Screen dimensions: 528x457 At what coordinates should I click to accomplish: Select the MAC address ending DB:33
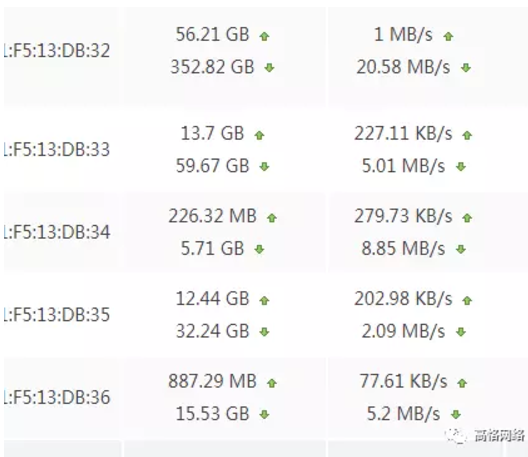(57, 150)
